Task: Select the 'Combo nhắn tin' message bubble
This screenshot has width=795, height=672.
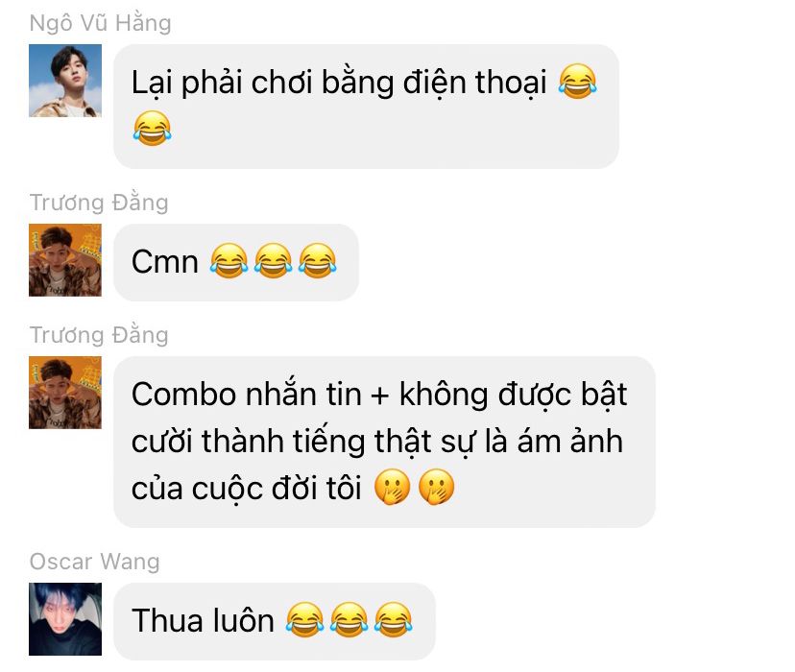Action: 384,442
